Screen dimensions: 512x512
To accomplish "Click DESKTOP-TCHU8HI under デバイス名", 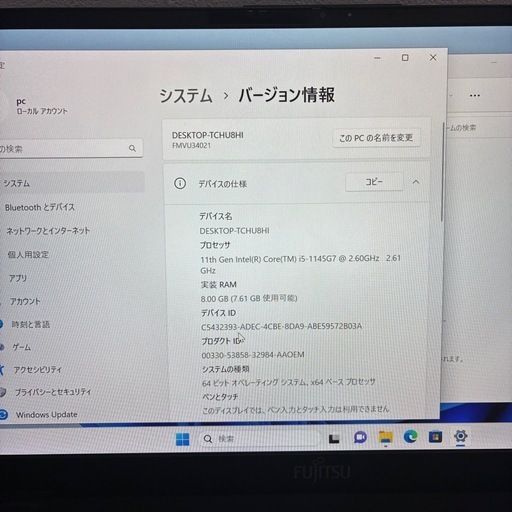I will point(234,231).
